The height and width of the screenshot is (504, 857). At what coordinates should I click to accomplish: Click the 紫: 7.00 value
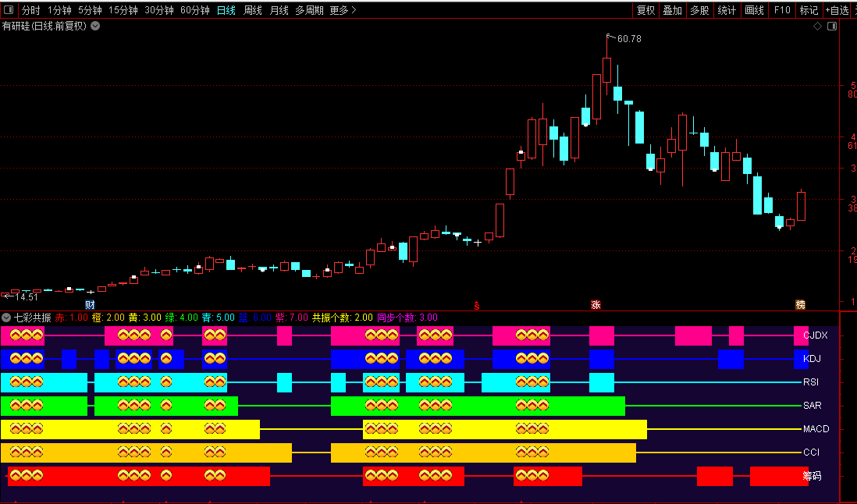[291, 318]
